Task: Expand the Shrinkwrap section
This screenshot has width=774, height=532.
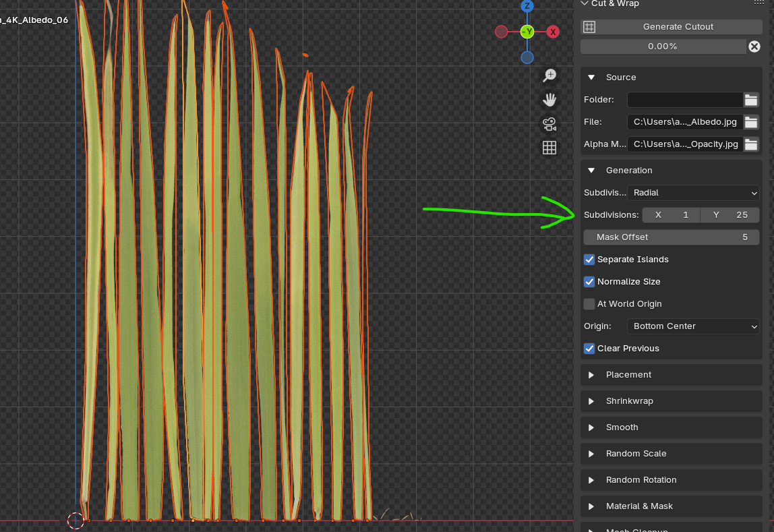Action: pyautogui.click(x=672, y=401)
